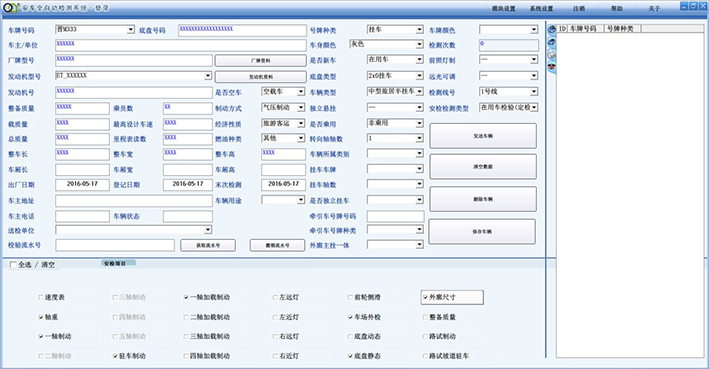Uncheck the 外廓尺寸 checkbox
709x369 pixels.
pyautogui.click(x=425, y=297)
